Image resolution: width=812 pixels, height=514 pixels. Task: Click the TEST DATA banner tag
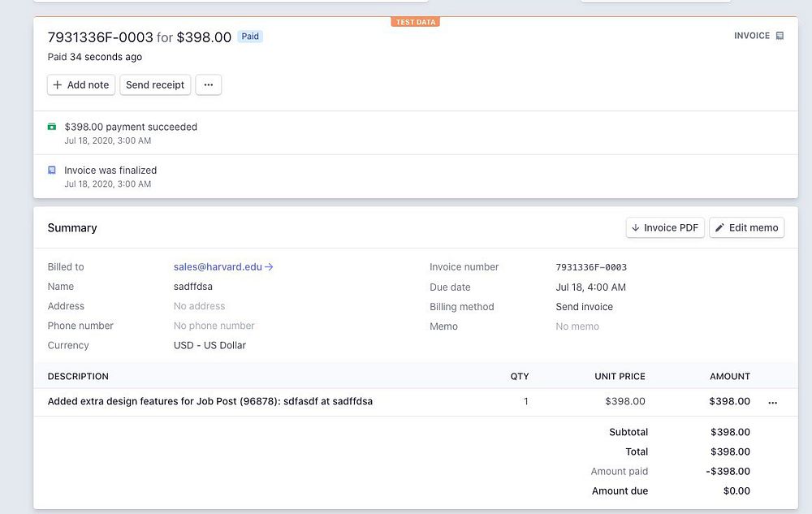[x=415, y=22]
